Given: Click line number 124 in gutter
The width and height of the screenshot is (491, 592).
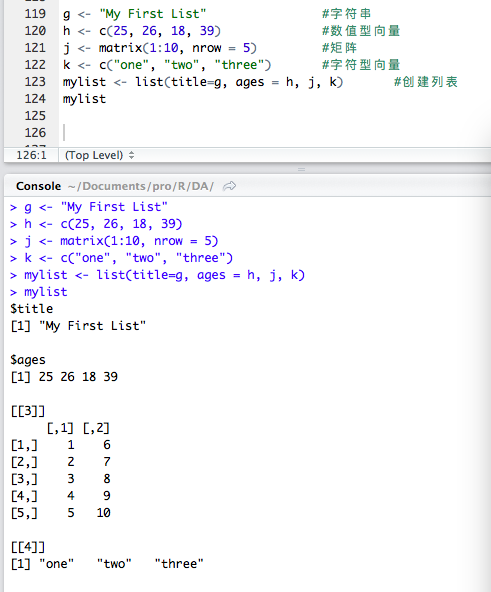Looking at the screenshot, I should (x=35, y=99).
